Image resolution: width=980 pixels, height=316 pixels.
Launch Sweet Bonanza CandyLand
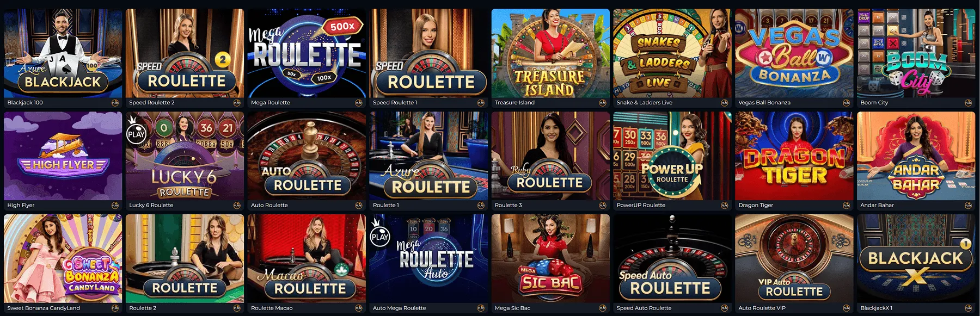tap(63, 258)
